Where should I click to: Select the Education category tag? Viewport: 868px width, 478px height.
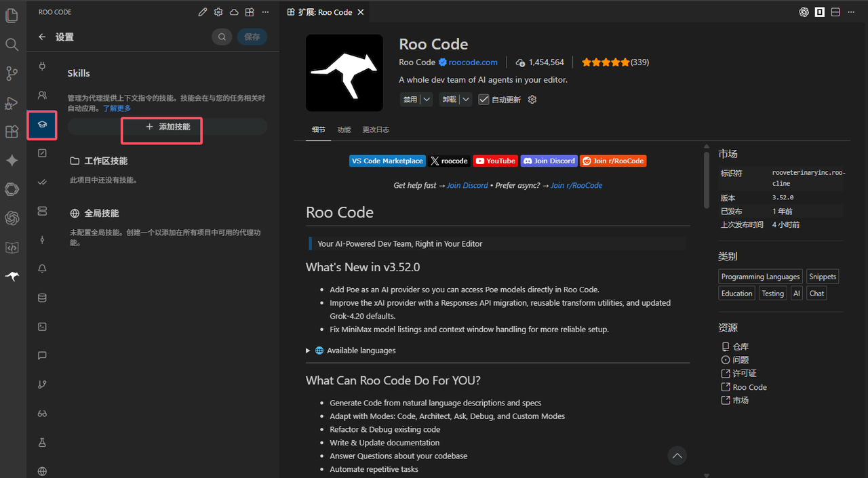point(736,294)
